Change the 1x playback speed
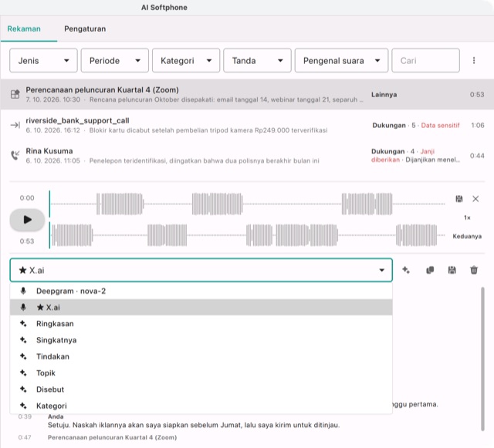Viewport: 494px width, 448px height. click(467, 217)
